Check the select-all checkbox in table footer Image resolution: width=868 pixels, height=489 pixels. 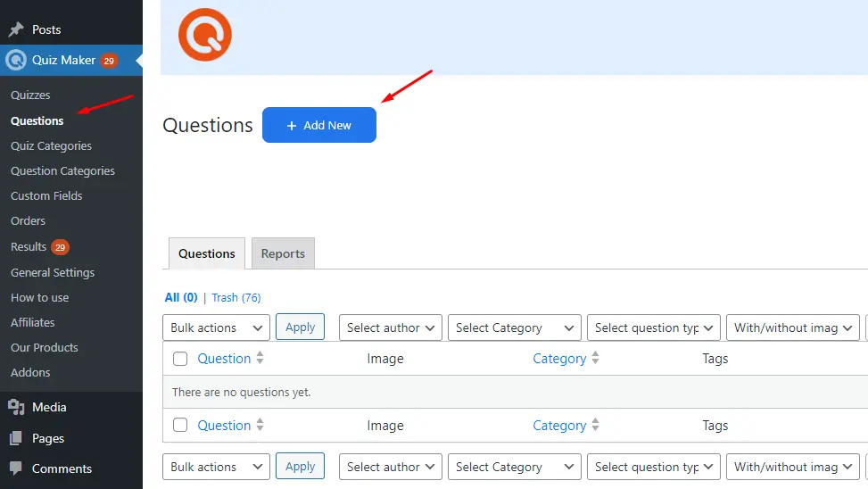tap(180, 426)
